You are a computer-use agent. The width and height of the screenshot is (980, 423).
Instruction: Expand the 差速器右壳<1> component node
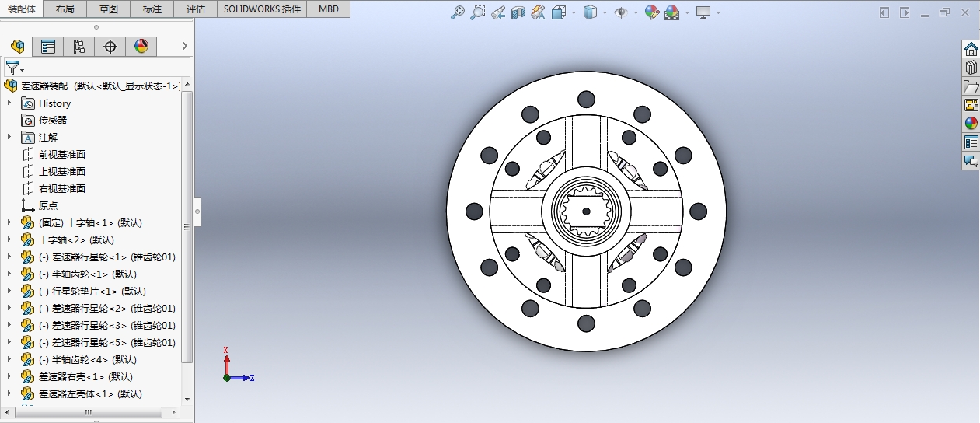9,376
